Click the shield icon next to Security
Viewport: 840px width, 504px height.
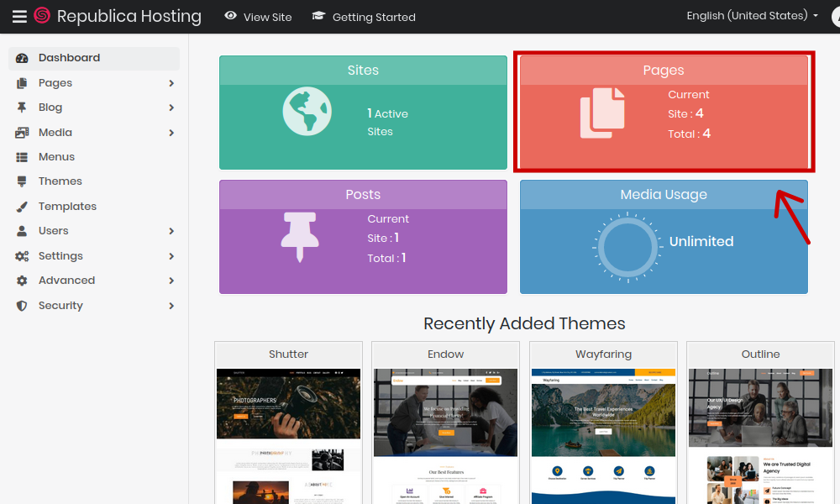pyautogui.click(x=22, y=306)
